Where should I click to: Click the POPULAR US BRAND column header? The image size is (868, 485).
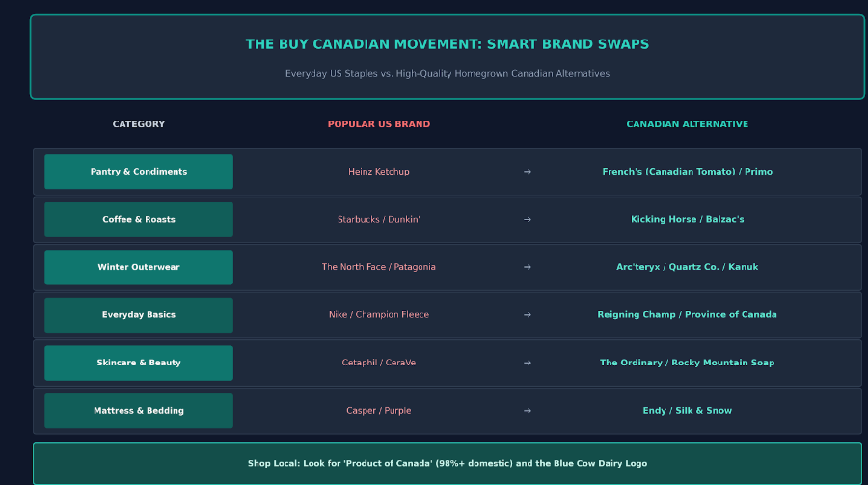click(x=379, y=124)
